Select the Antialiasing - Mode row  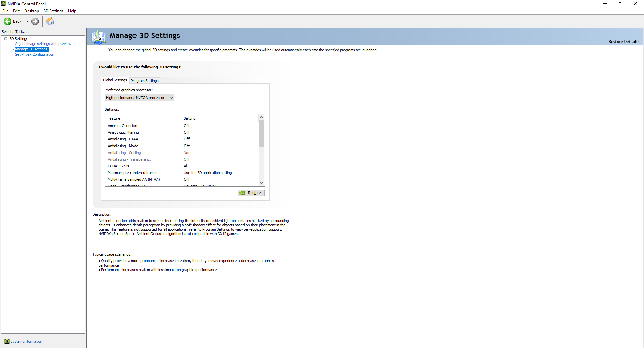(182, 146)
